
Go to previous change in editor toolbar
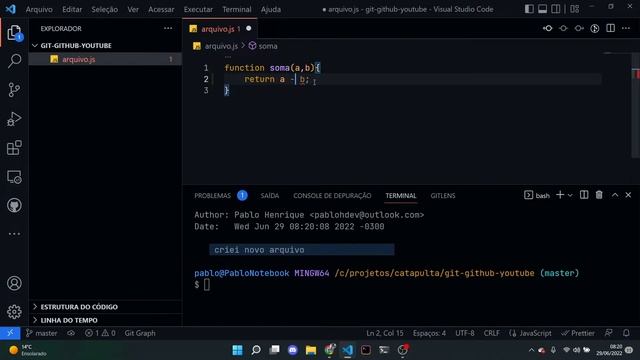tap(547, 28)
